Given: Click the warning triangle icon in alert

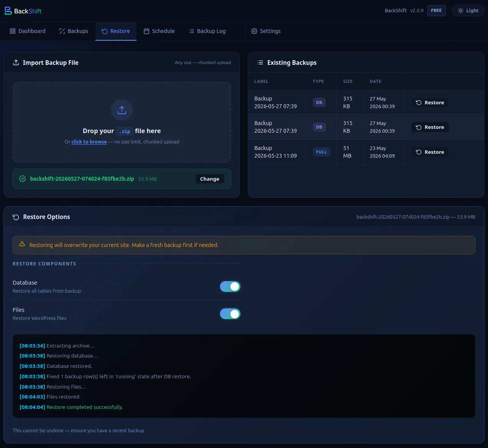Looking at the screenshot, I should coord(22,244).
